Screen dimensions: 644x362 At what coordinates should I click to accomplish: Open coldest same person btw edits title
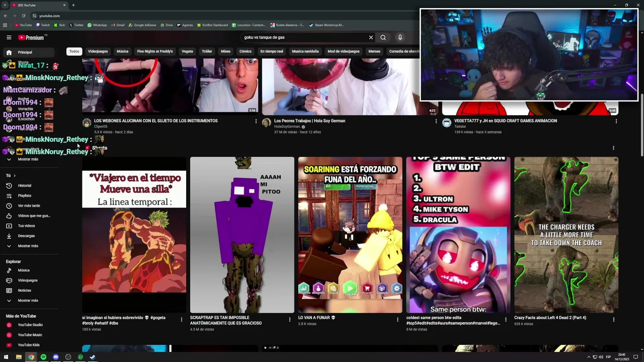click(453, 320)
